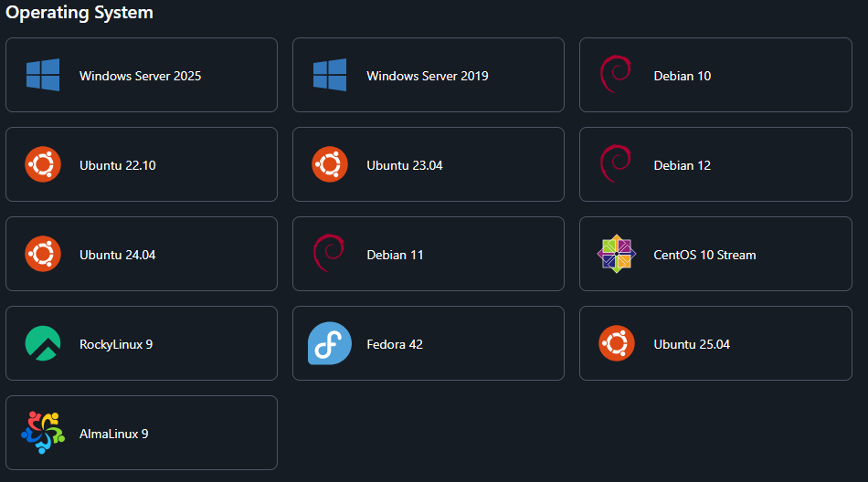Select the Ubuntu 24.04 label
Image resolution: width=868 pixels, height=482 pixels.
(x=117, y=255)
